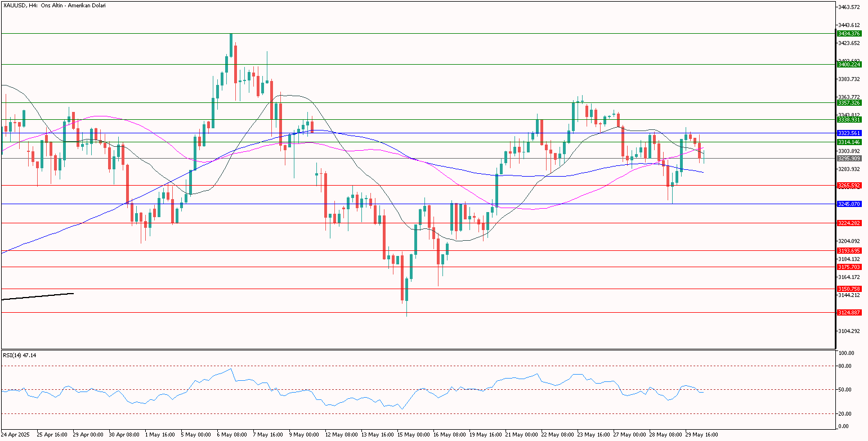The image size is (868, 441).
Task: Click the 3104.292 price axis value
Action: tap(850, 331)
